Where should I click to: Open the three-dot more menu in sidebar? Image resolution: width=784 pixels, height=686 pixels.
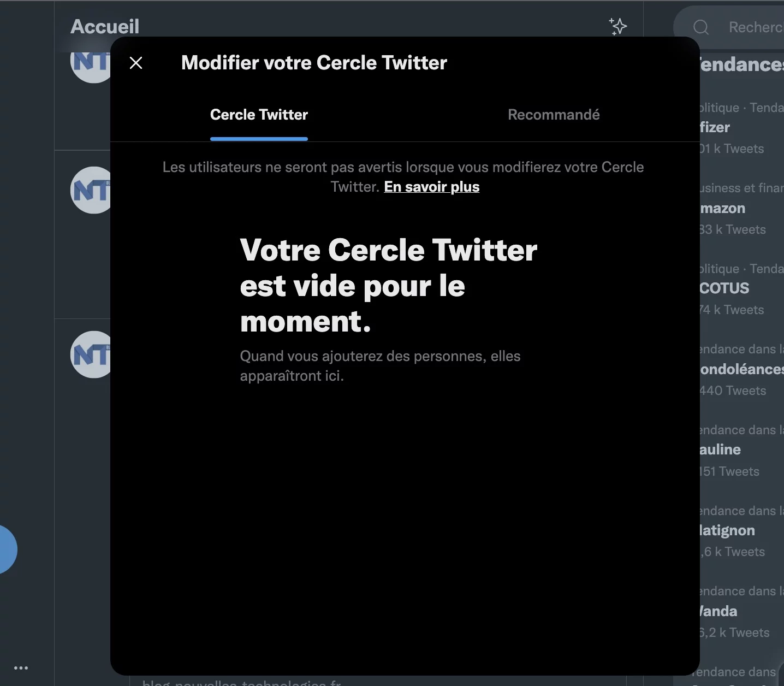click(x=21, y=668)
